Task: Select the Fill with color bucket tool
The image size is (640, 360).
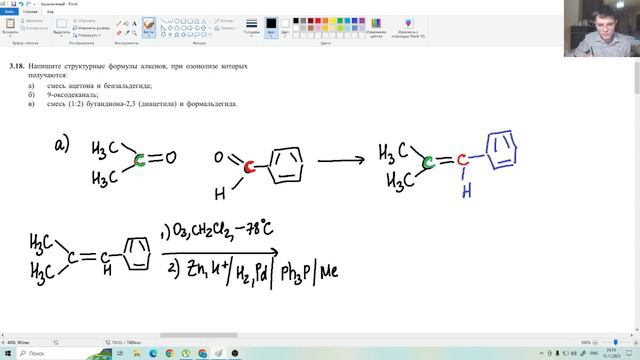Action: [x=127, y=24]
